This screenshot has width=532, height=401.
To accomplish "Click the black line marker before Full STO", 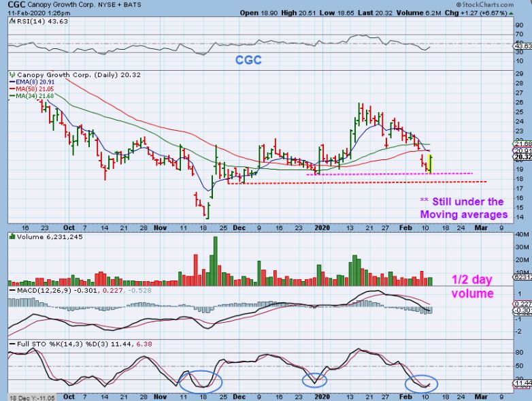I will pyautogui.click(x=12, y=344).
